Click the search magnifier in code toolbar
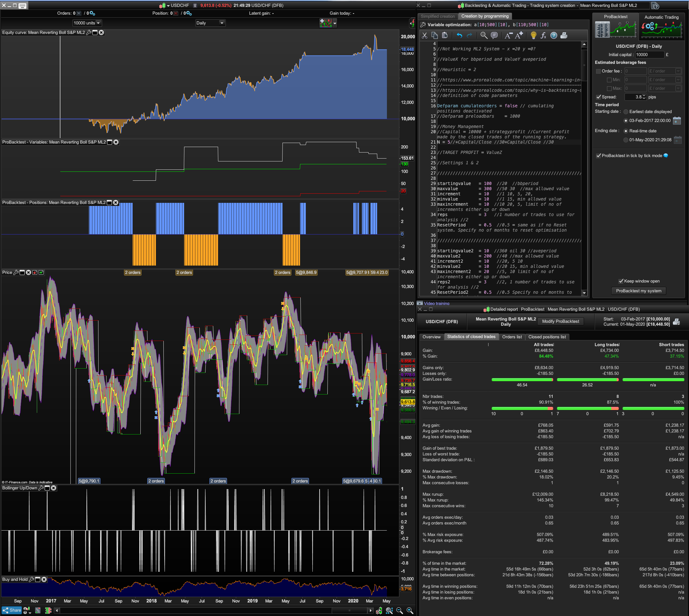Viewport: 689px width, 616px height. click(x=484, y=36)
